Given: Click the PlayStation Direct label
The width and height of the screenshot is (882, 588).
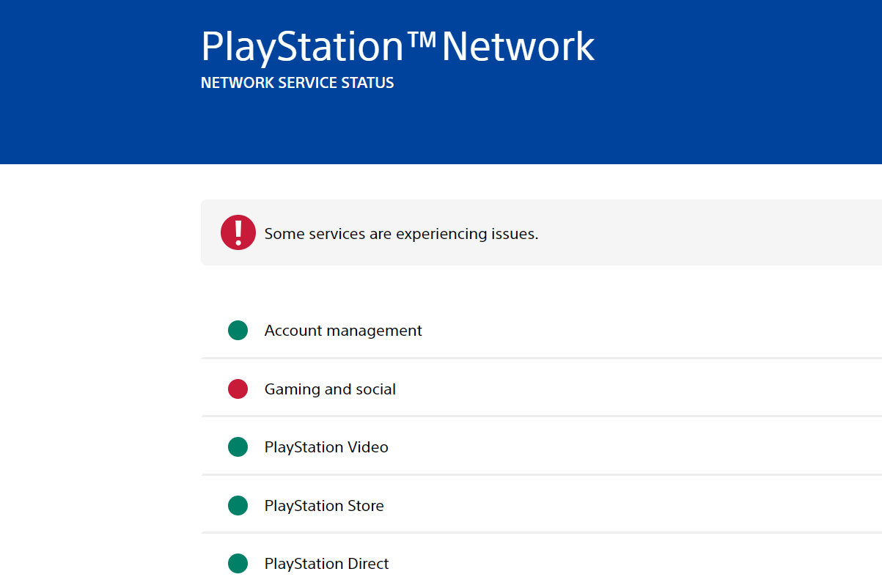Looking at the screenshot, I should 326,563.
